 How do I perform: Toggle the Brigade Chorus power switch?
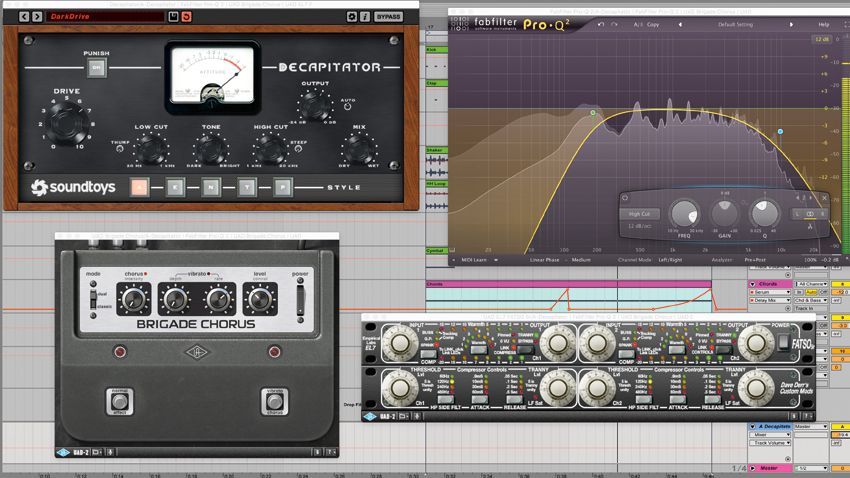[x=300, y=299]
